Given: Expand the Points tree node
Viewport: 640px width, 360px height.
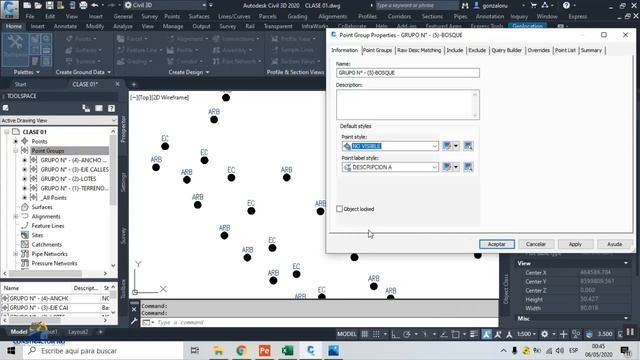Looking at the screenshot, I should coord(16,141).
